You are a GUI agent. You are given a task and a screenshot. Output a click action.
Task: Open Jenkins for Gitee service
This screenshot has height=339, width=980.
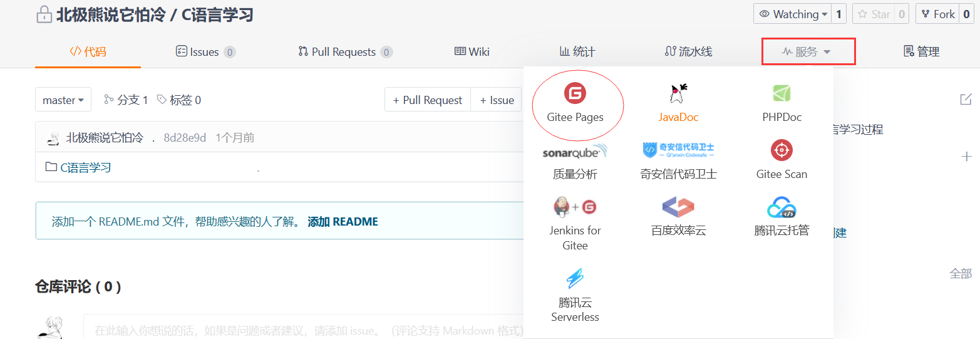pos(575,224)
